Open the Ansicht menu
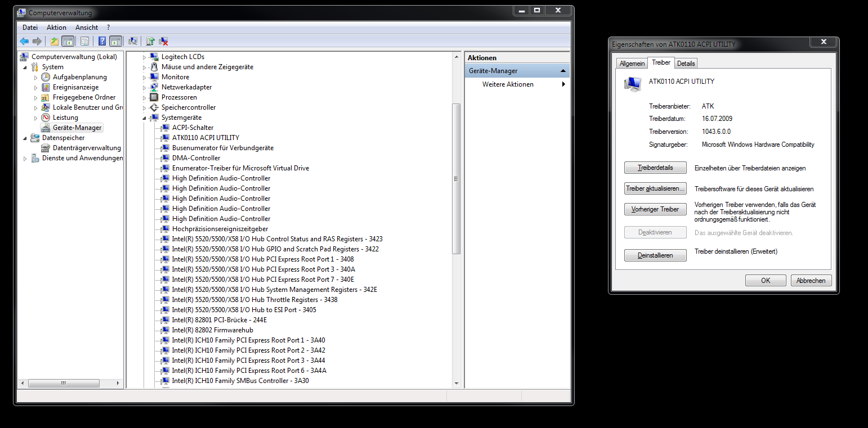 point(87,27)
